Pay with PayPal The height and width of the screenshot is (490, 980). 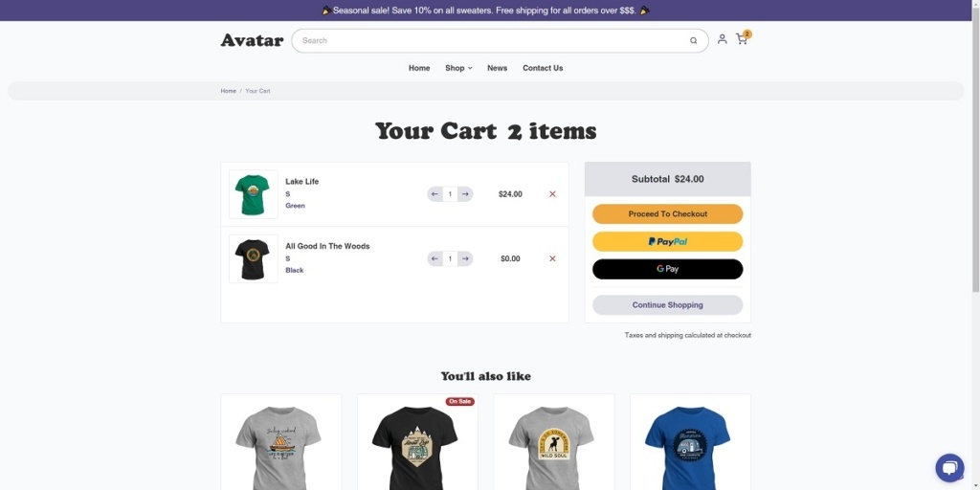[667, 241]
